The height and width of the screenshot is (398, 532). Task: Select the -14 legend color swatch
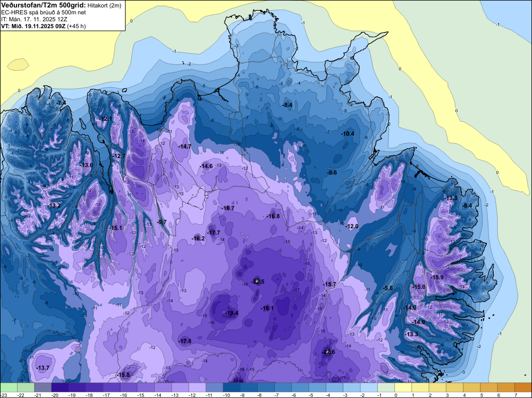coord(163,387)
